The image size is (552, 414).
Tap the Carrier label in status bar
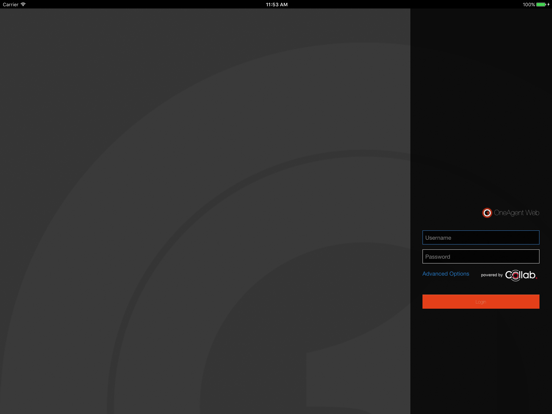tap(11, 5)
